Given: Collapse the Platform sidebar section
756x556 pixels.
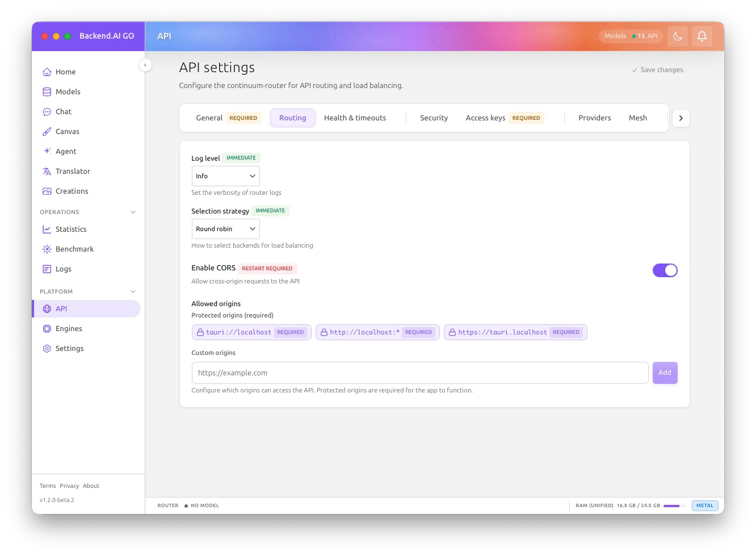Looking at the screenshot, I should 133,292.
